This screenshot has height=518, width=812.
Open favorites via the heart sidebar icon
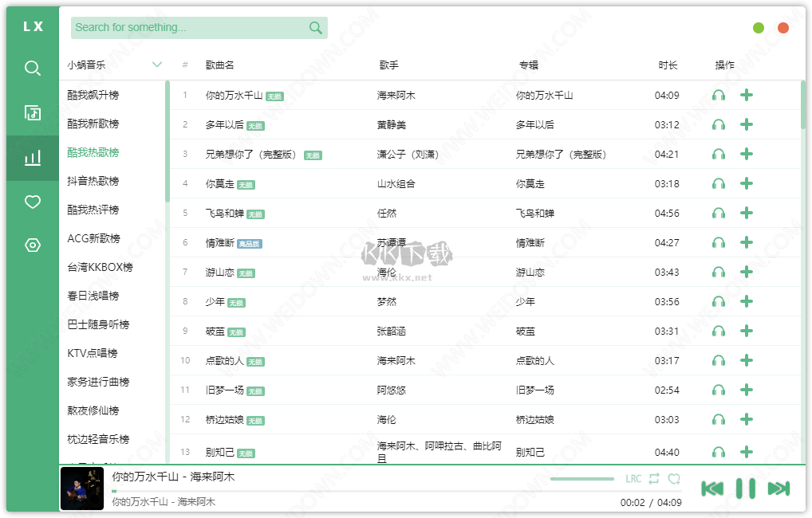32,202
